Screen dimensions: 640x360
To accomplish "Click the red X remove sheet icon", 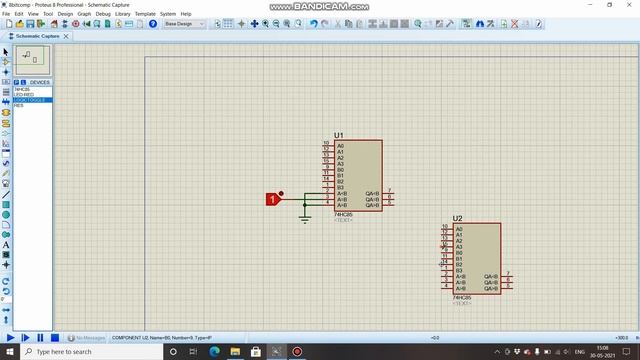I will (x=515, y=24).
